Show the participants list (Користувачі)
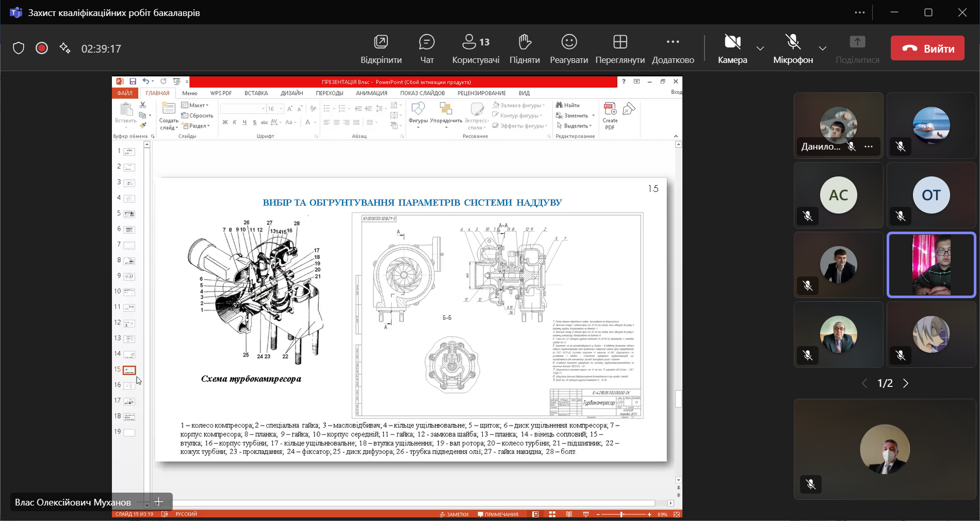 pos(476,48)
